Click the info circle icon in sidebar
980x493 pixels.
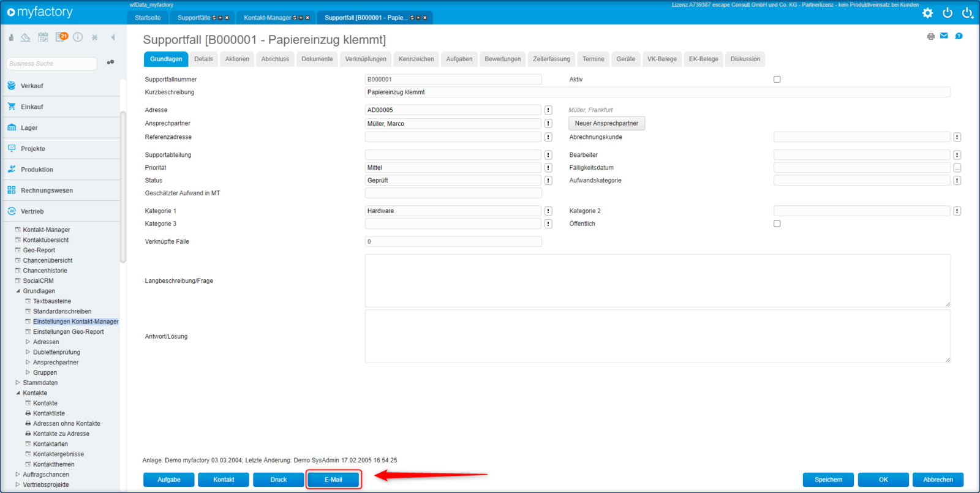tap(78, 37)
